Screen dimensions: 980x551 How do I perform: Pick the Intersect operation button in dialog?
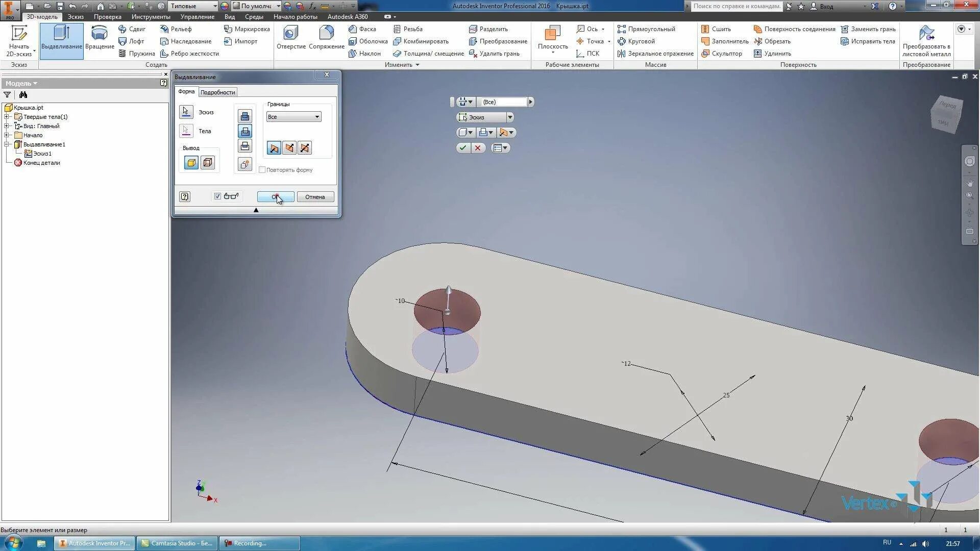coord(245,146)
